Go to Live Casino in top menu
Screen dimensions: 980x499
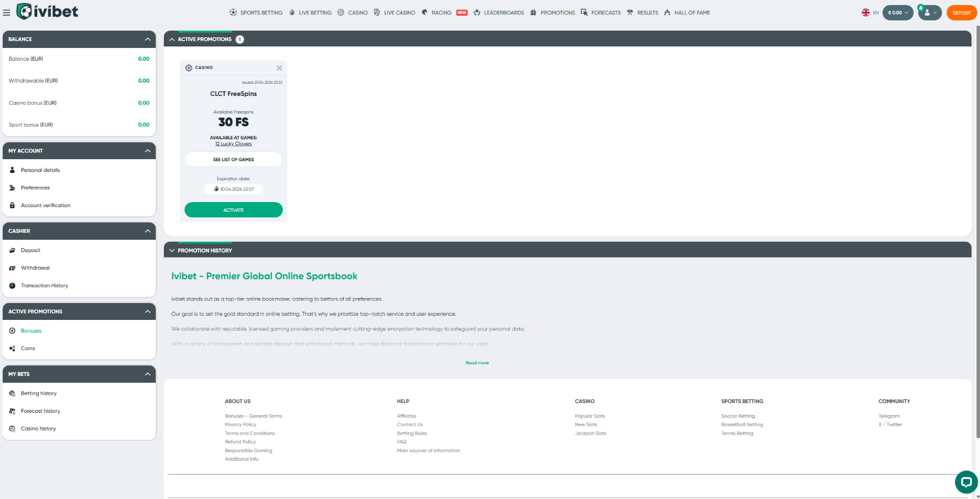click(399, 13)
